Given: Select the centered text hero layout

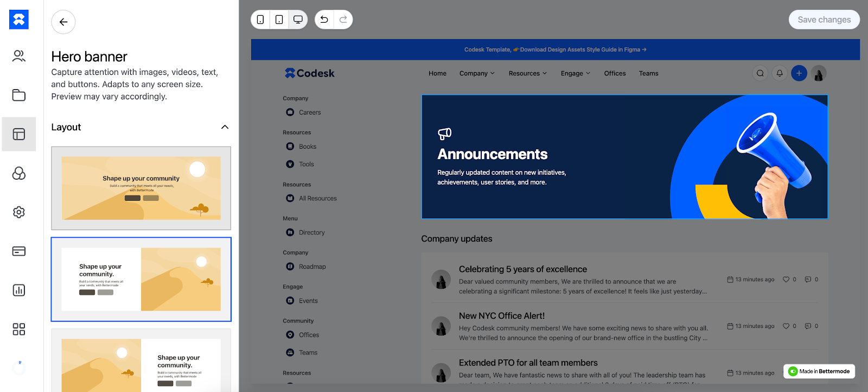Looking at the screenshot, I should tap(141, 188).
